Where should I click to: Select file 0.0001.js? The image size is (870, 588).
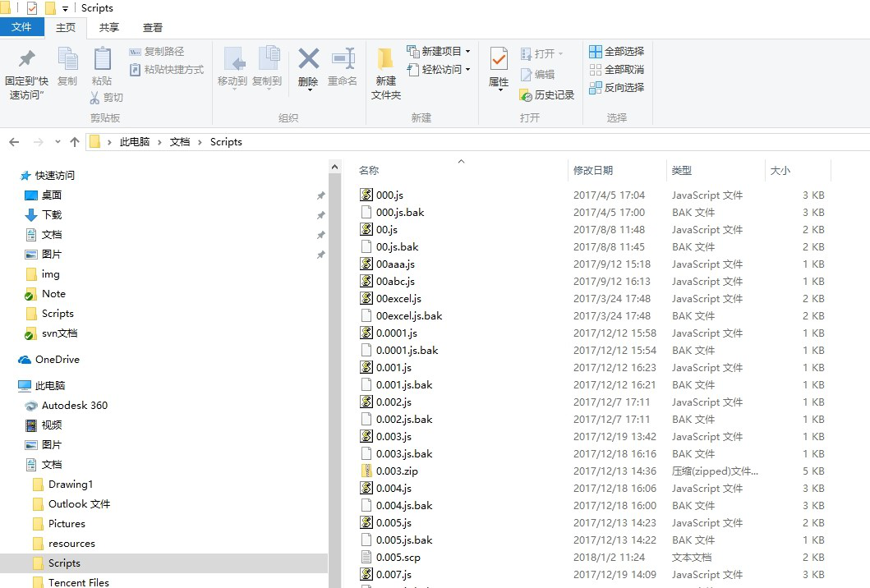tap(389, 333)
